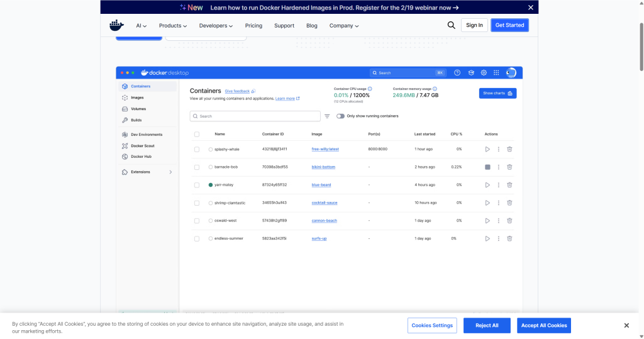This screenshot has width=644, height=339.
Task: Expand the Extensions section in sidebar
Action: point(170,172)
